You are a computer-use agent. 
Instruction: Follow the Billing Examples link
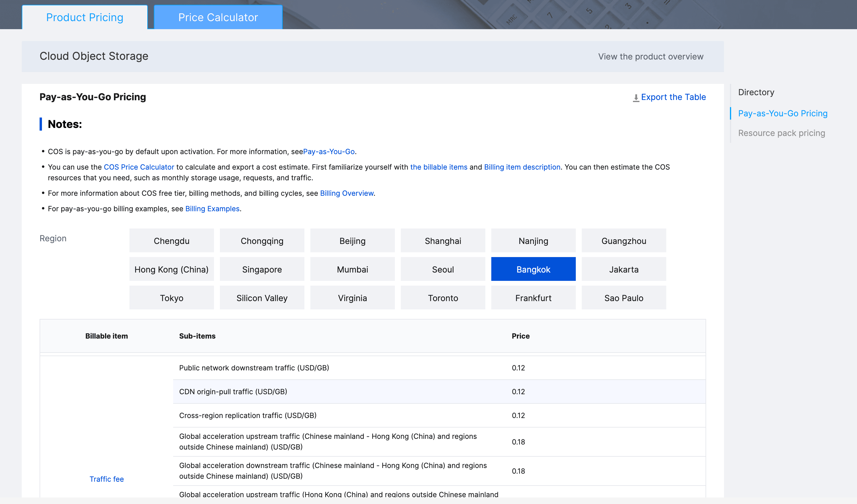coord(212,209)
